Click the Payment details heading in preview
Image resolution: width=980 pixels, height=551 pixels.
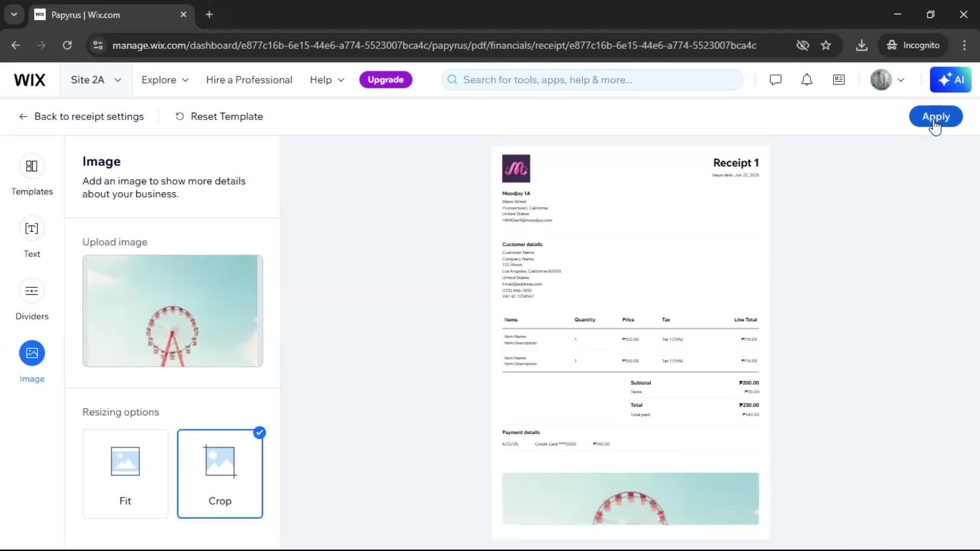click(521, 432)
